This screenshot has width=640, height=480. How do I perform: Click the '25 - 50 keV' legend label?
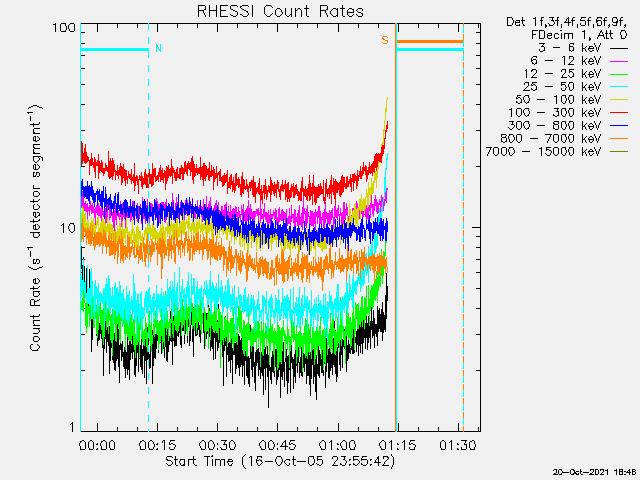(562, 87)
